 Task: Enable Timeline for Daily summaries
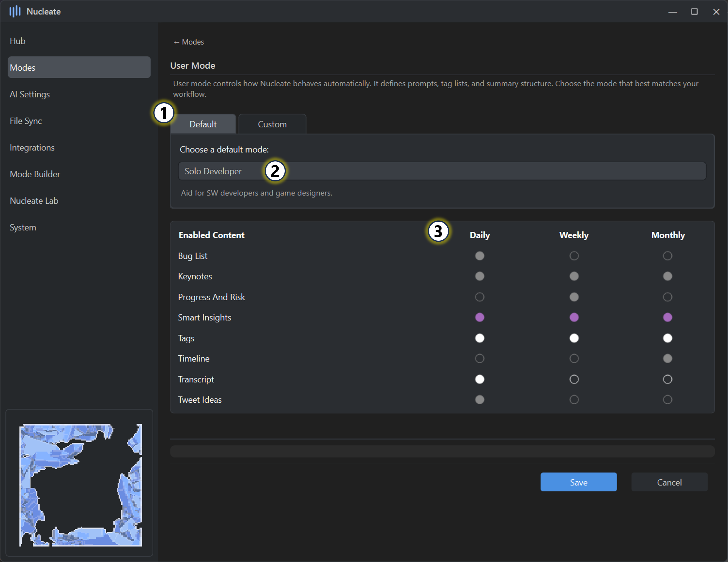(x=479, y=359)
